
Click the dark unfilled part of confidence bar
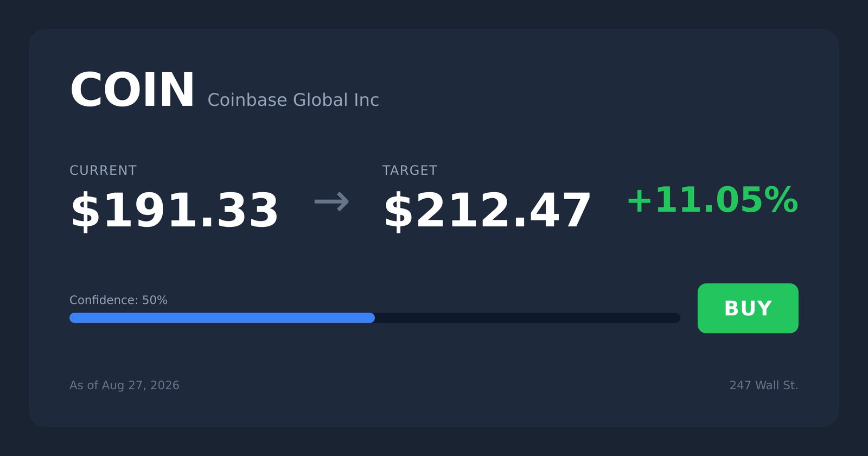(x=527, y=318)
